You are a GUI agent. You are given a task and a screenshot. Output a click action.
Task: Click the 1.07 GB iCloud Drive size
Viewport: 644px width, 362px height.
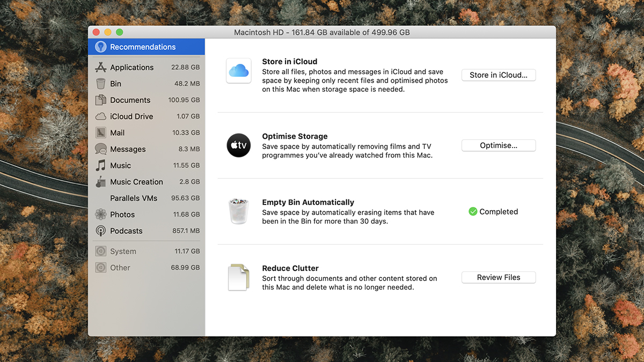click(x=188, y=116)
